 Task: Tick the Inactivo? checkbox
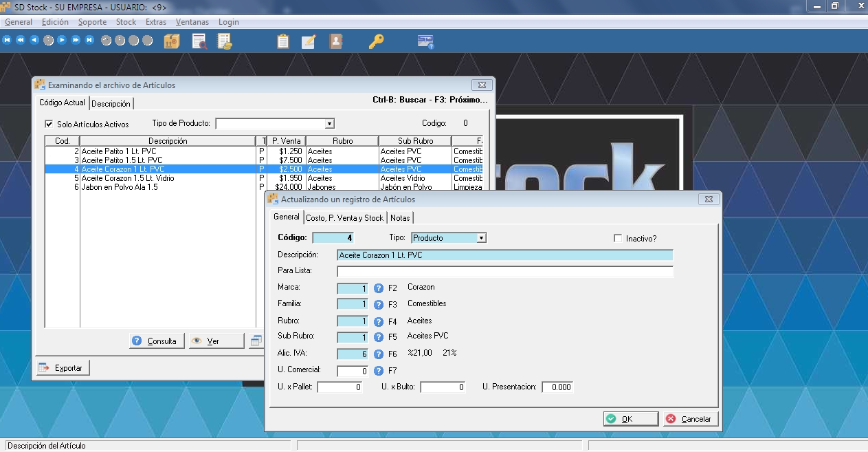point(618,238)
